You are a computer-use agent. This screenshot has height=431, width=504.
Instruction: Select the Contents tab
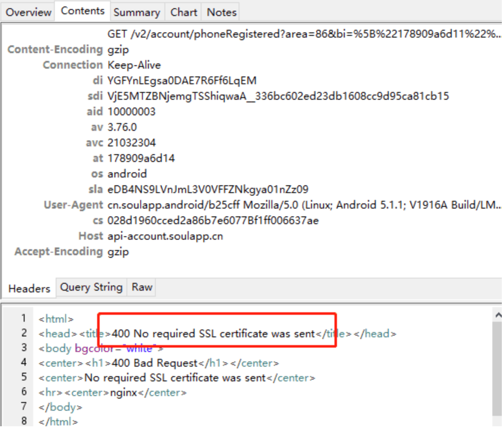click(x=82, y=11)
